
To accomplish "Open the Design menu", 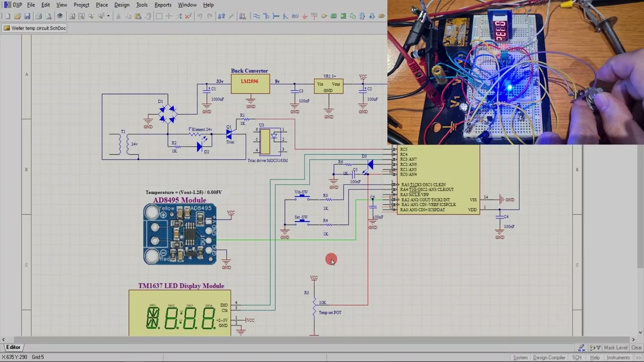I will pos(122,5).
